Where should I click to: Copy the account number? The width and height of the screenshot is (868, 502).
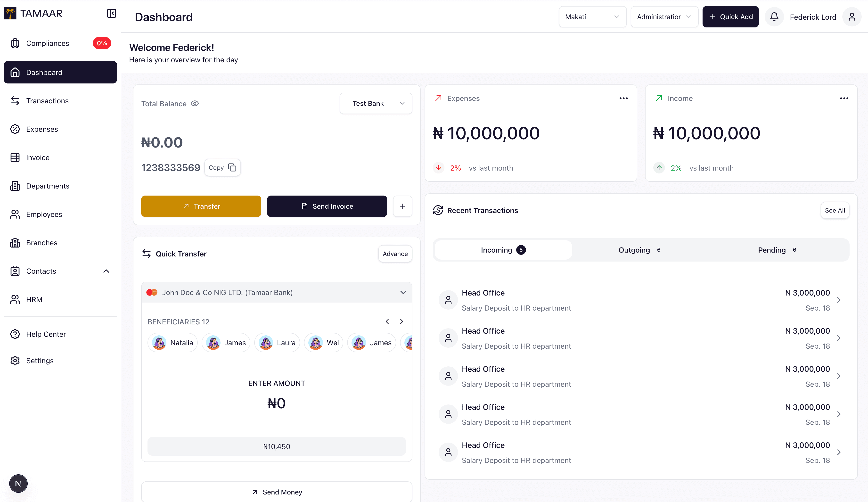click(222, 168)
